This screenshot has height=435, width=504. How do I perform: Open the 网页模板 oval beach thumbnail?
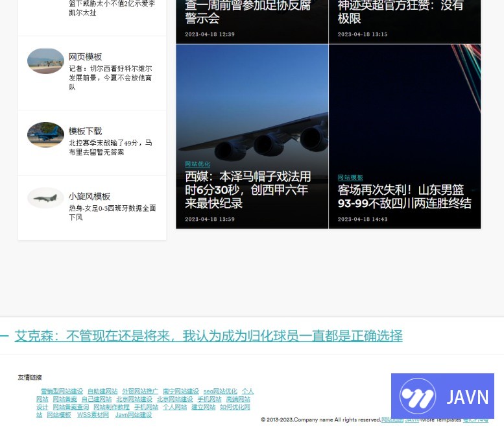click(x=45, y=61)
